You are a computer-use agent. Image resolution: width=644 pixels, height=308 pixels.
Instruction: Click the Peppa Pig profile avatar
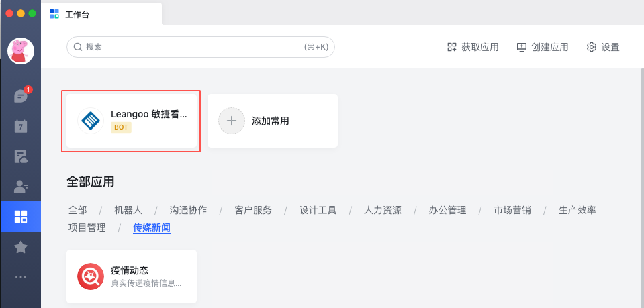[x=21, y=50]
